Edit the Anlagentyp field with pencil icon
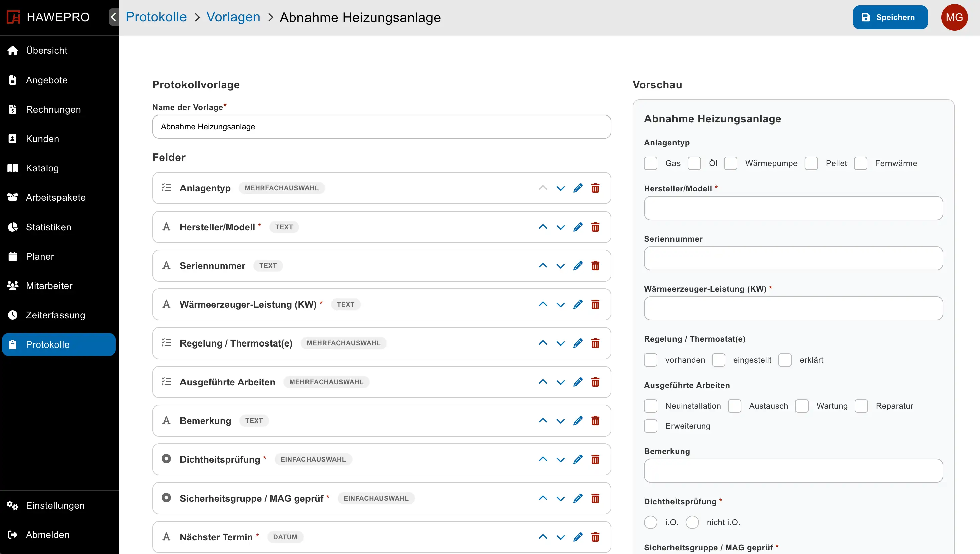Image resolution: width=980 pixels, height=554 pixels. click(x=577, y=188)
